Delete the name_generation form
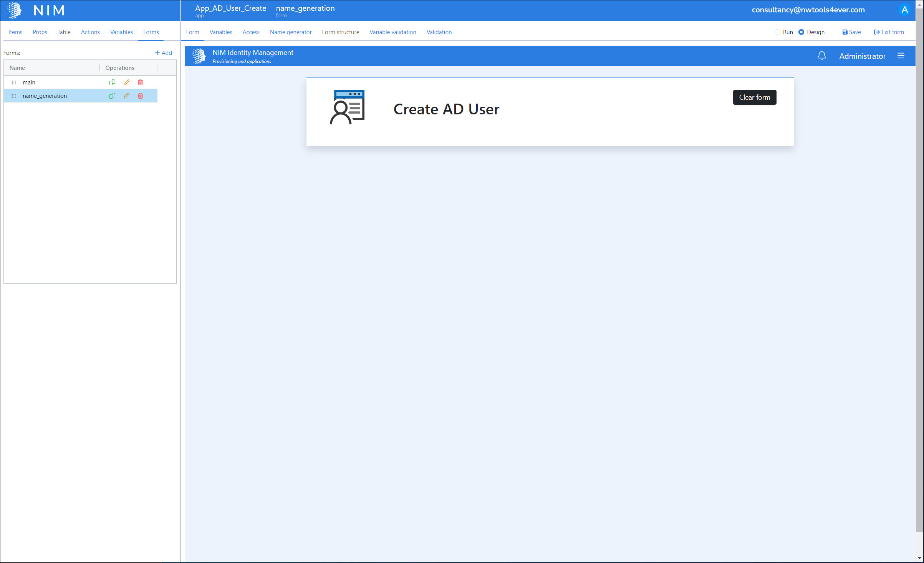Screen dimensions: 924x563 point(141,96)
